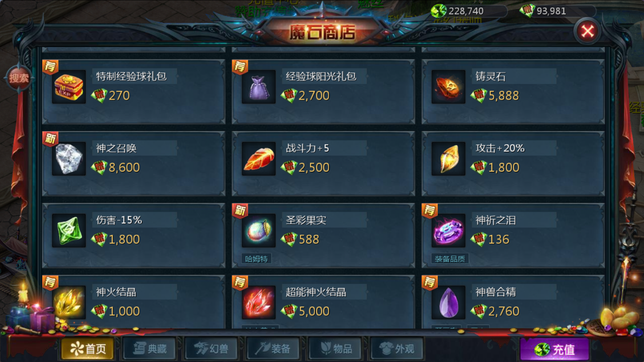Select the 外观 appearance tab
Viewport: 644px width, 362px height.
coord(397,349)
